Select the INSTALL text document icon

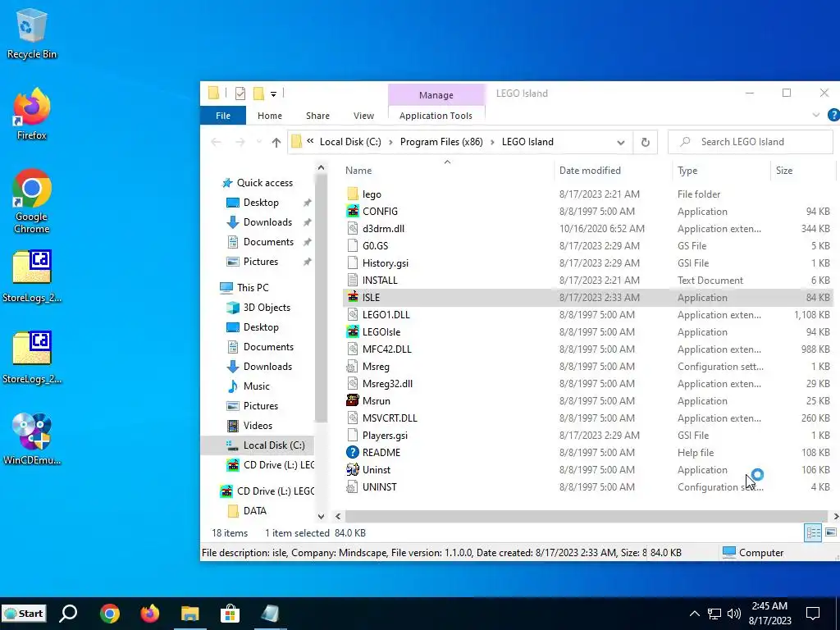353,281
